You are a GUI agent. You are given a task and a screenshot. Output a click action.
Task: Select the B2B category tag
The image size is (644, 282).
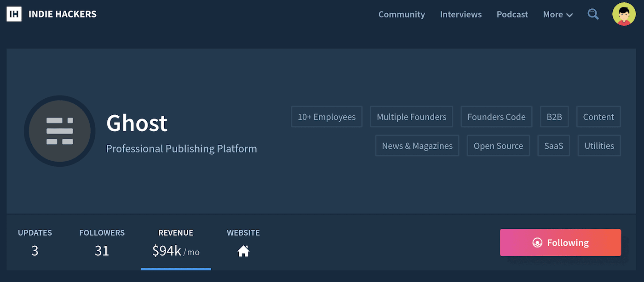tap(554, 117)
